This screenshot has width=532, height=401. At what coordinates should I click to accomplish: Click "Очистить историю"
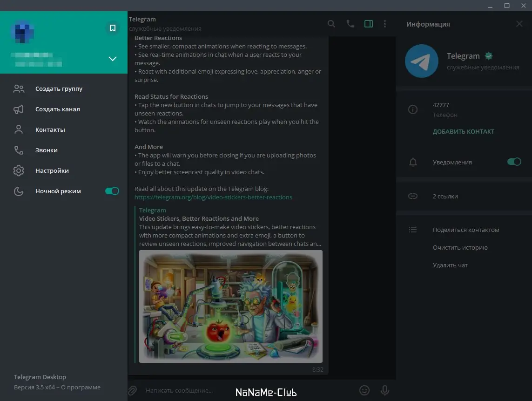point(460,247)
